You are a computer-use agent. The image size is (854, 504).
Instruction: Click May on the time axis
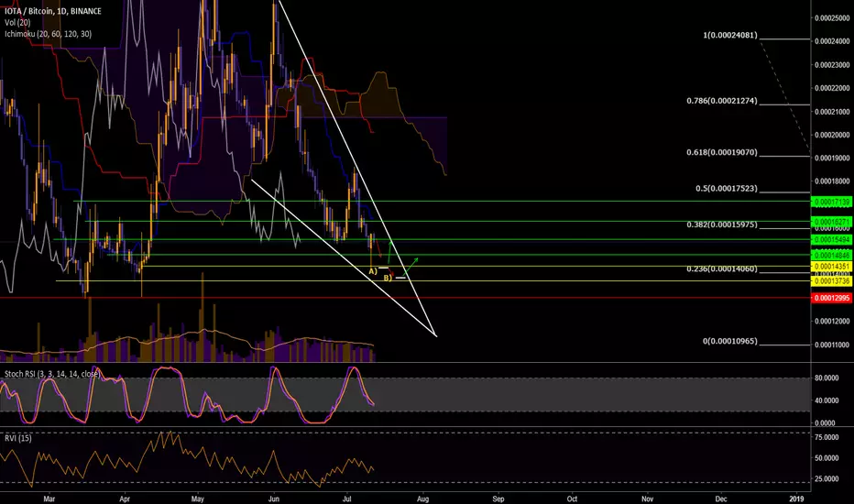tap(198, 499)
